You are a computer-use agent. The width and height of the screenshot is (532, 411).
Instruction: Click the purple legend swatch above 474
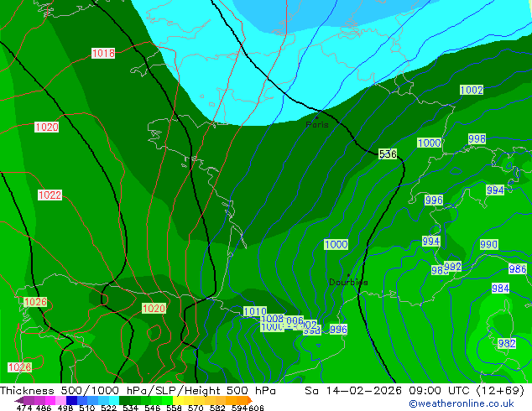click(29, 400)
